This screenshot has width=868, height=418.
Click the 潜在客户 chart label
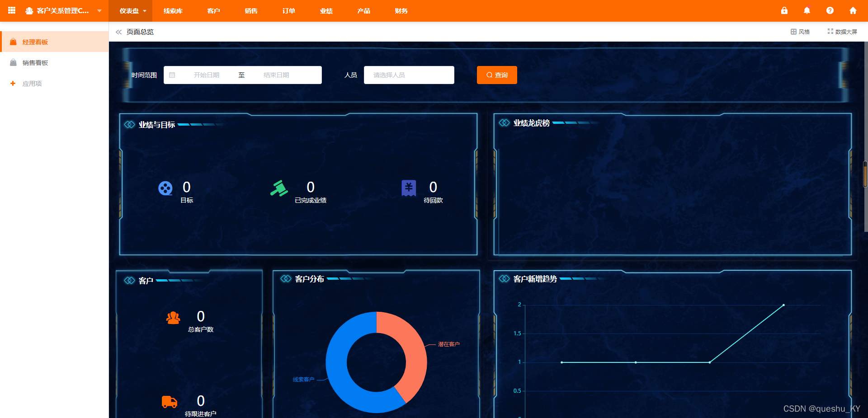pyautogui.click(x=448, y=344)
